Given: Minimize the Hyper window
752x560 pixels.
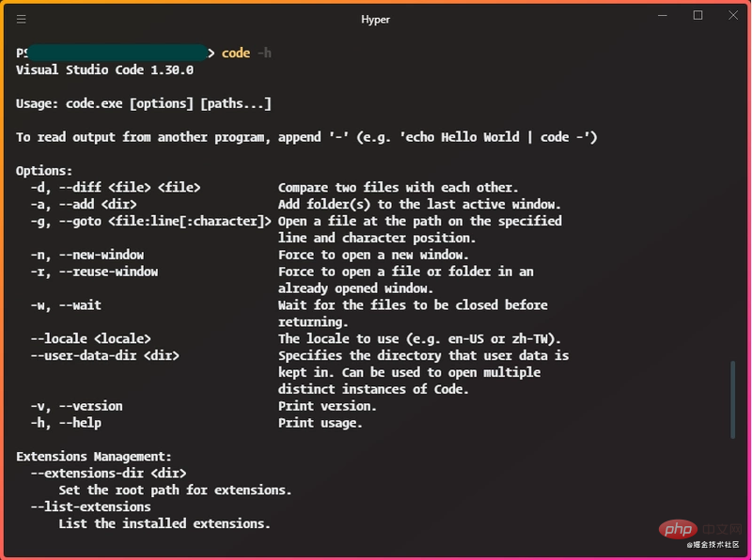Looking at the screenshot, I should click(661, 16).
